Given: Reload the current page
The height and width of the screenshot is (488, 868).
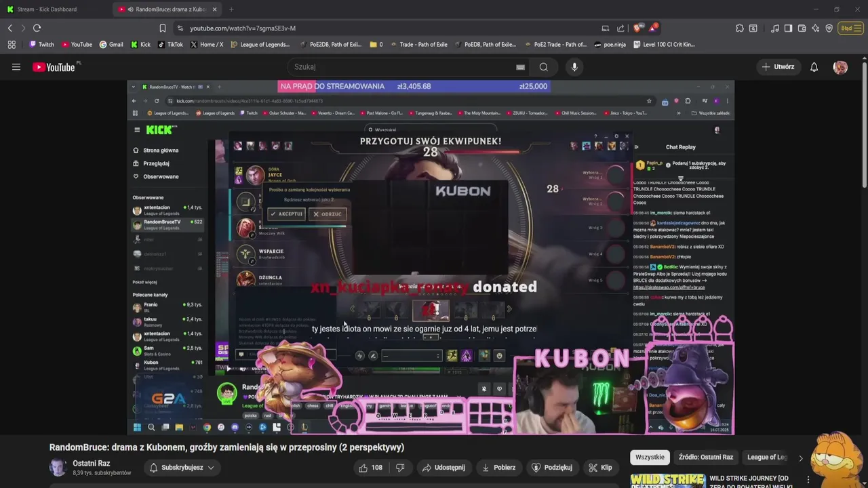Looking at the screenshot, I should 37,28.
